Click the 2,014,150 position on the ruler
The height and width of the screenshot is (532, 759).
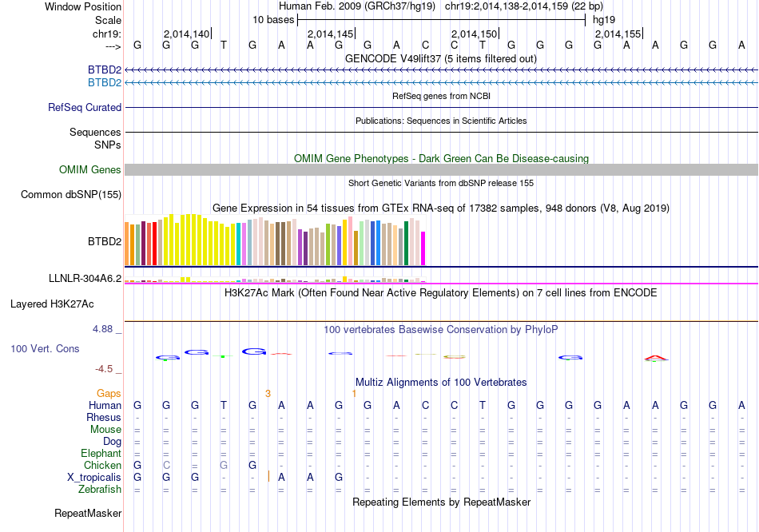475,34
